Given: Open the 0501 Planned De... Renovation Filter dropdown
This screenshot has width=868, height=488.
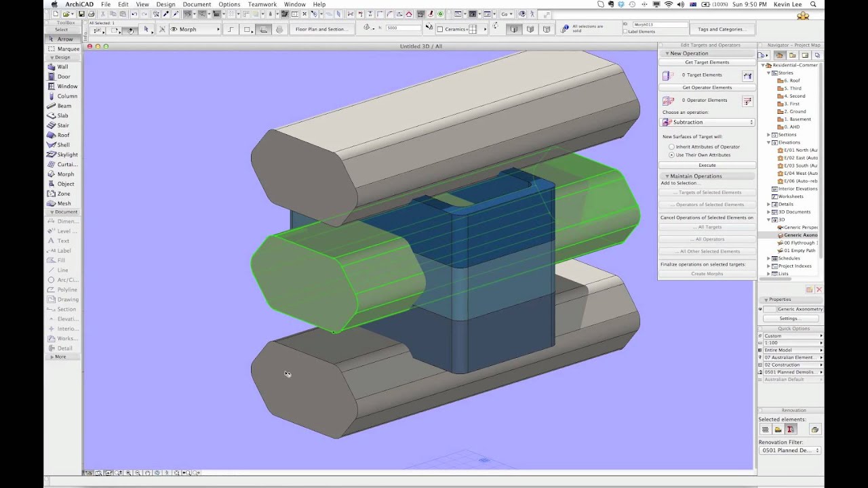Looking at the screenshot, I should tap(790, 450).
